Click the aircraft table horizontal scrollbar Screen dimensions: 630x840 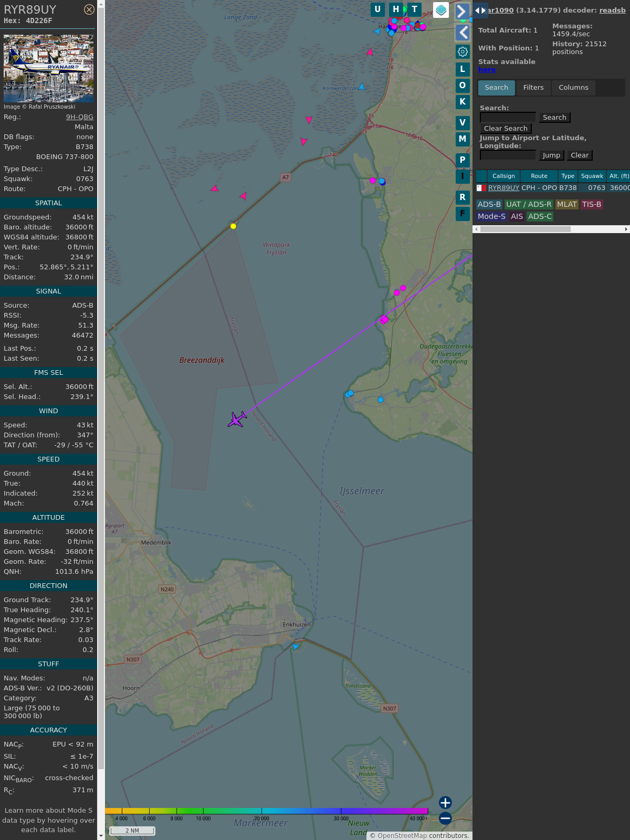(525, 229)
